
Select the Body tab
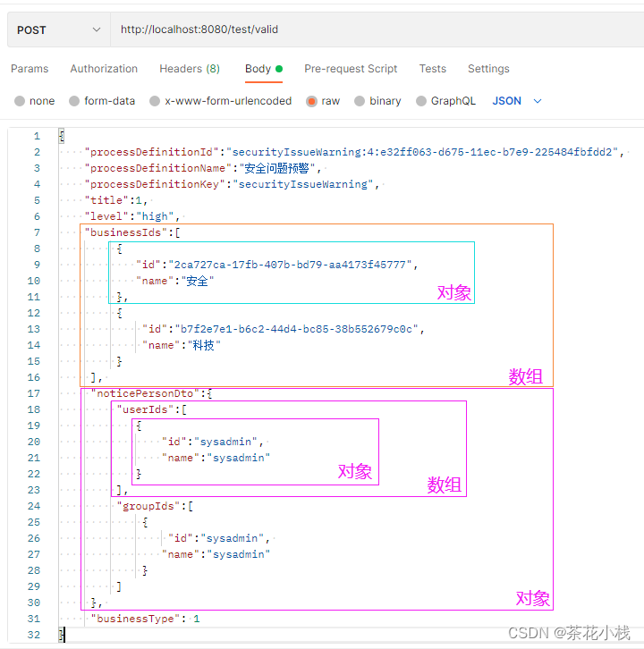(x=264, y=69)
